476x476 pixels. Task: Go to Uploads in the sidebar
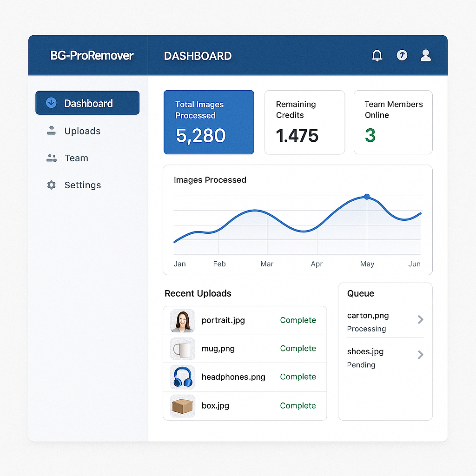tap(82, 131)
